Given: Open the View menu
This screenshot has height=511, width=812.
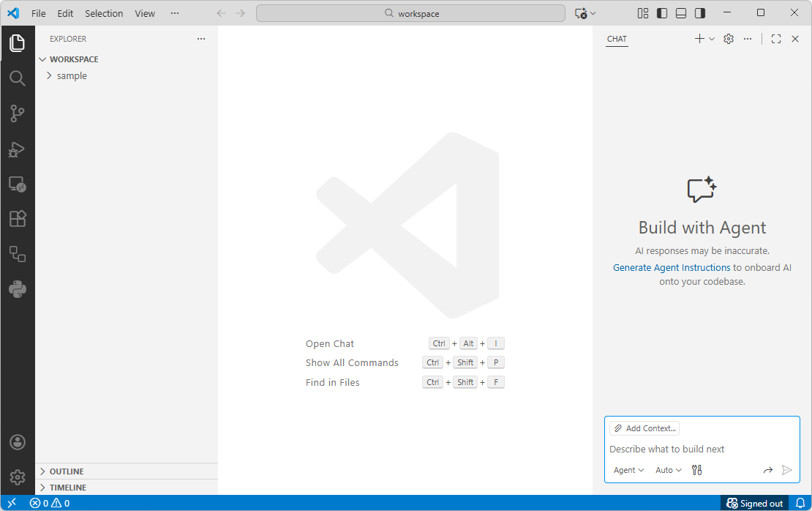Looking at the screenshot, I should (145, 13).
